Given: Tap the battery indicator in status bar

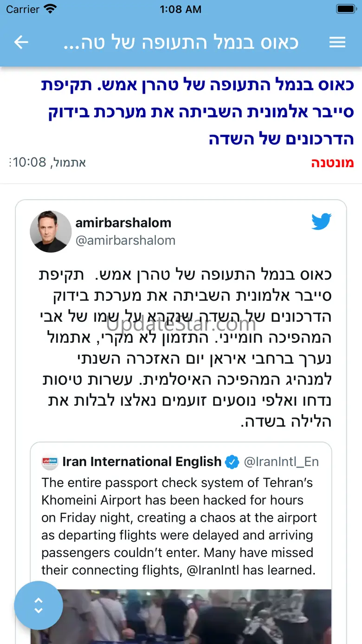Looking at the screenshot, I should pos(346,9).
